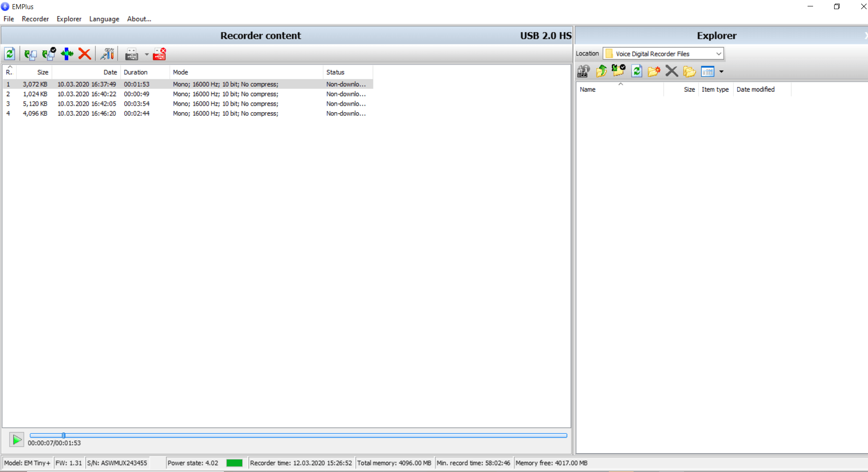Open the view mode dropdown arrow in Explorer
Image resolution: width=868 pixels, height=472 pixels.
pyautogui.click(x=722, y=72)
